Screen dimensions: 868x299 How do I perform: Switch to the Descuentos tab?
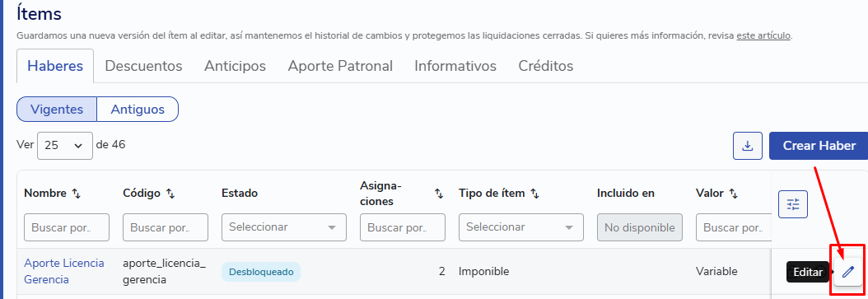coord(143,66)
